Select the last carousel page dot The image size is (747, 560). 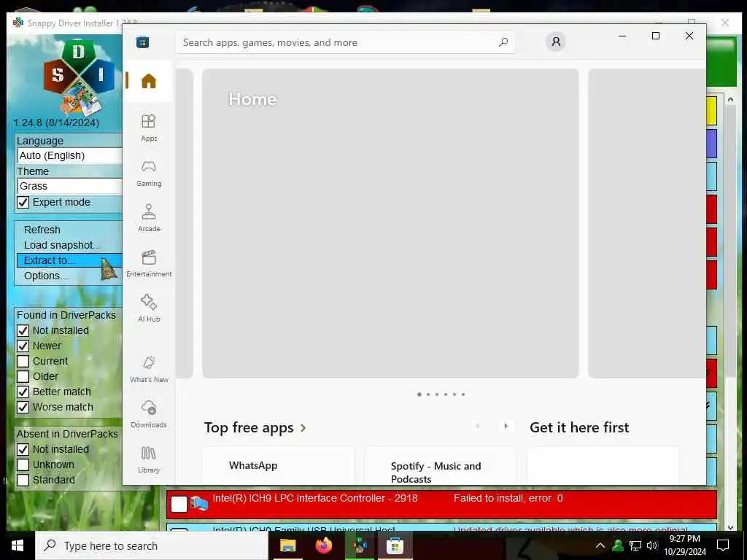(x=463, y=394)
